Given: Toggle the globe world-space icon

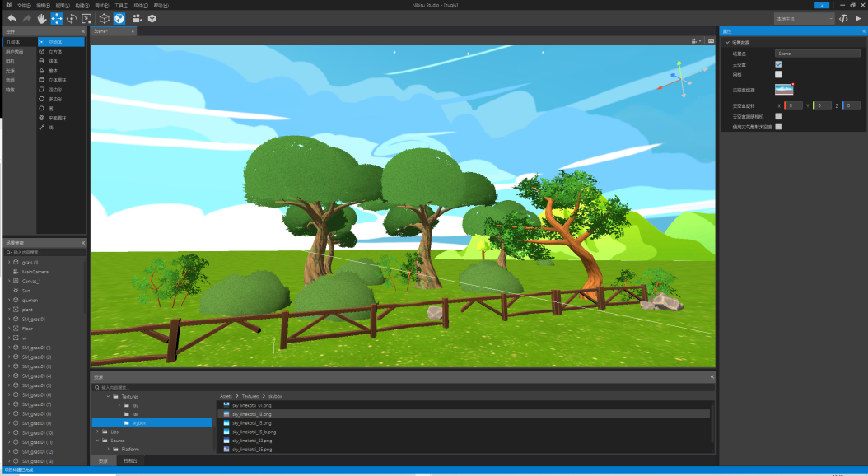Looking at the screenshot, I should [x=119, y=18].
